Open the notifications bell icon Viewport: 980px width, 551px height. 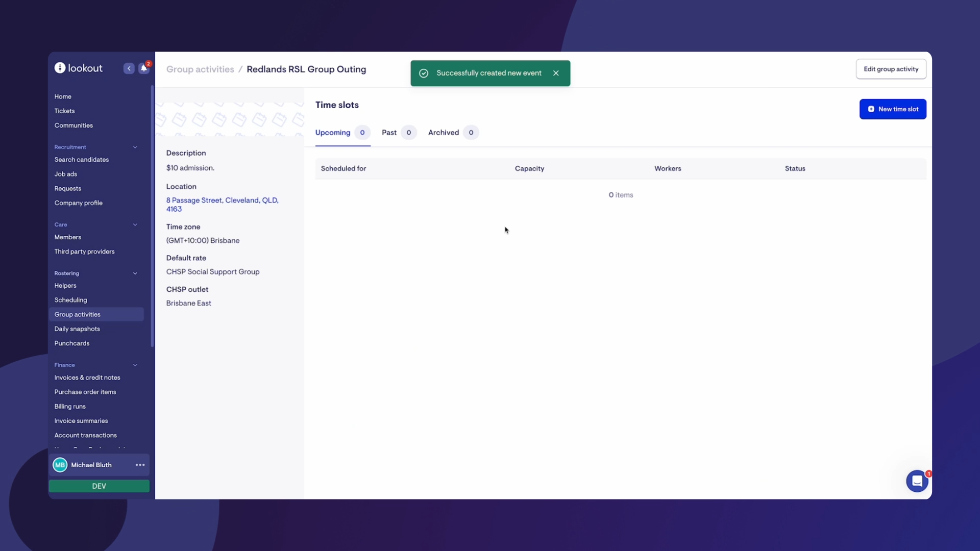[144, 68]
